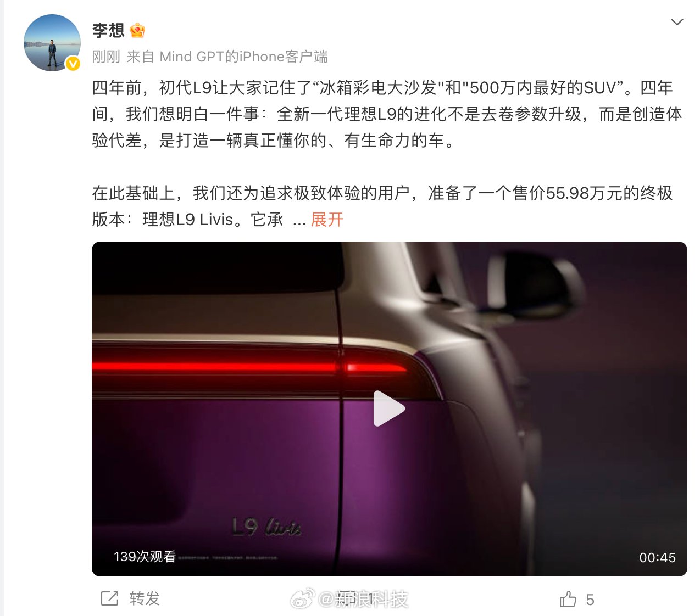Click the L9 Livis badge in video
The width and height of the screenshot is (700, 616).
coord(266,527)
